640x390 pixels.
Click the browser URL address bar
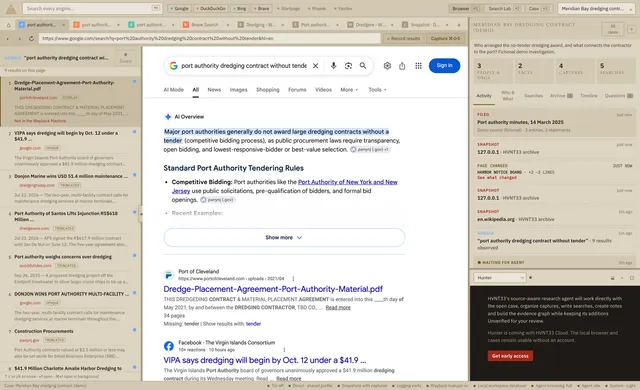[x=210, y=38]
